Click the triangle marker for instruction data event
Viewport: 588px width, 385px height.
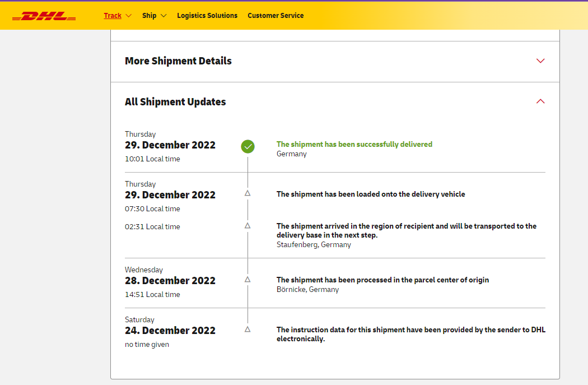point(248,330)
